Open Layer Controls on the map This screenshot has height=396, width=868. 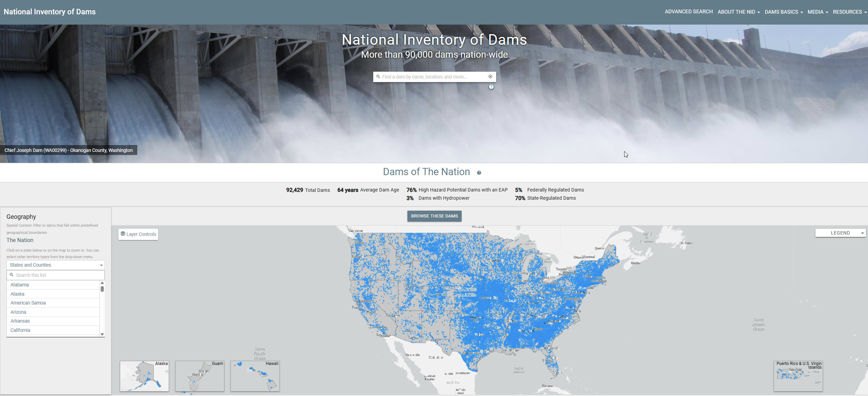pos(138,234)
